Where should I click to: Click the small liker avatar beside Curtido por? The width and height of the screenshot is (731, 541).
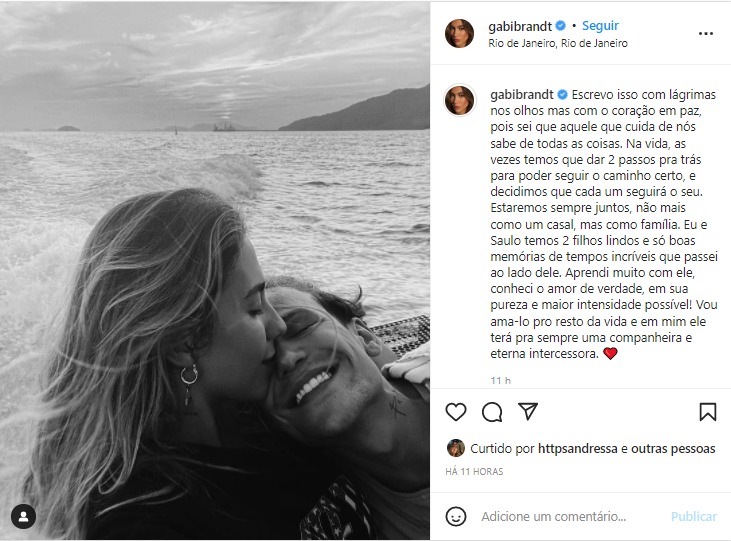tap(455, 448)
